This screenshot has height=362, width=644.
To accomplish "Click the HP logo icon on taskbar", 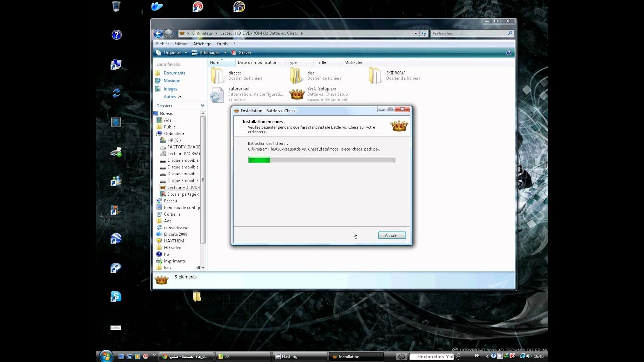I will coord(401,356).
